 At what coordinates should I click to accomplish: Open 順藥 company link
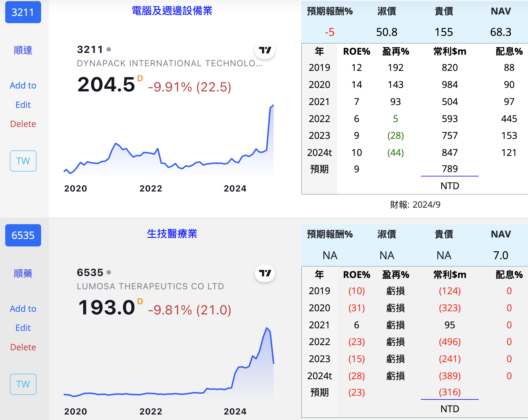click(x=23, y=273)
